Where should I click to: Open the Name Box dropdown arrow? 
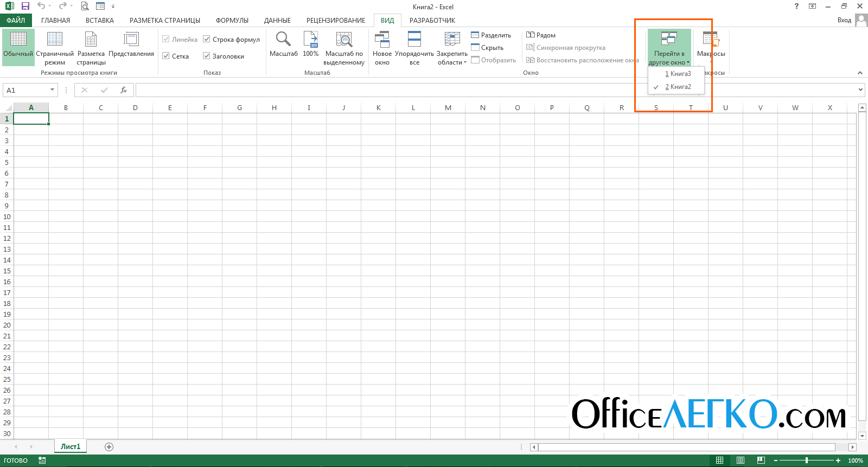point(52,90)
